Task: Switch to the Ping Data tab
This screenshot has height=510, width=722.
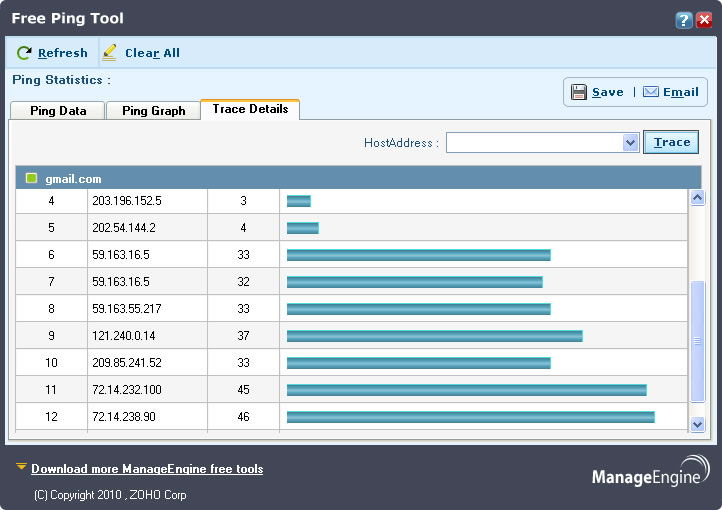Action: [x=58, y=110]
